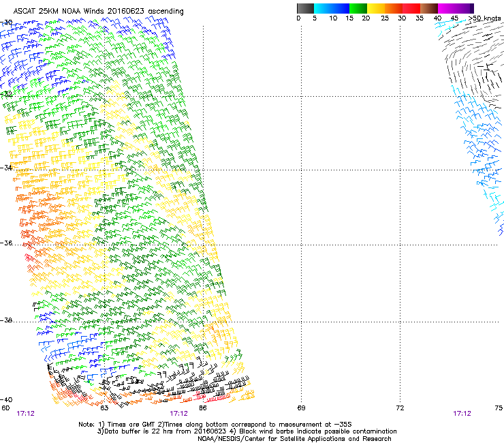Click the longitude label 75
Screen dimensions: 504x443
pyautogui.click(x=499, y=408)
